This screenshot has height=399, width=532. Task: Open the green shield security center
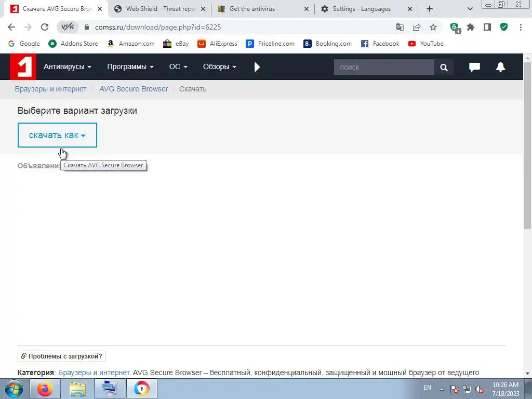pyautogui.click(x=504, y=27)
